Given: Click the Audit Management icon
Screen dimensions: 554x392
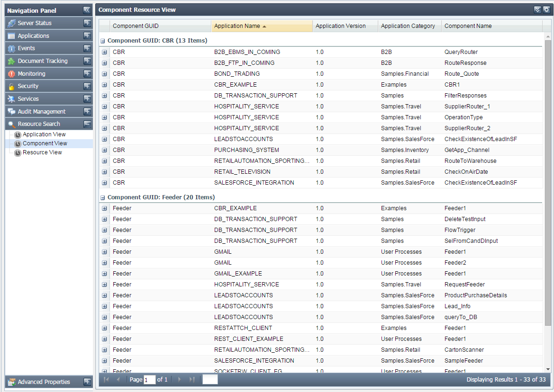Looking at the screenshot, I should tap(11, 112).
